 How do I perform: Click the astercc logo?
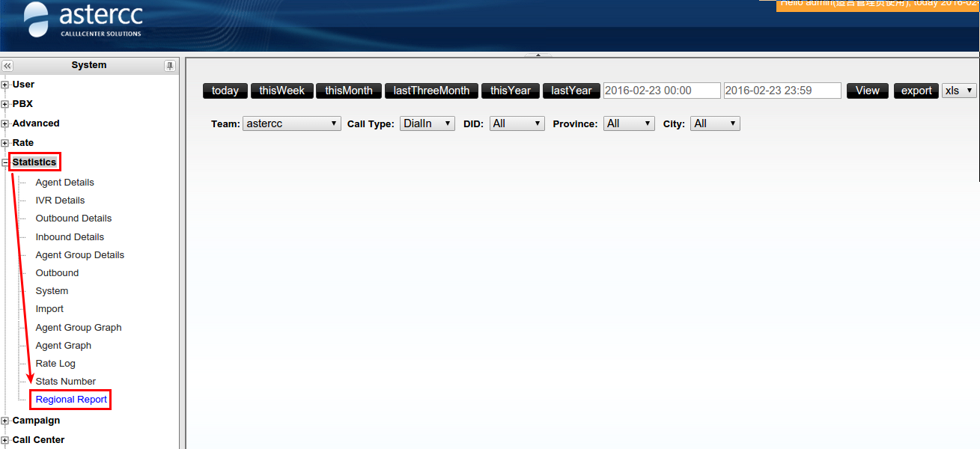point(83,21)
